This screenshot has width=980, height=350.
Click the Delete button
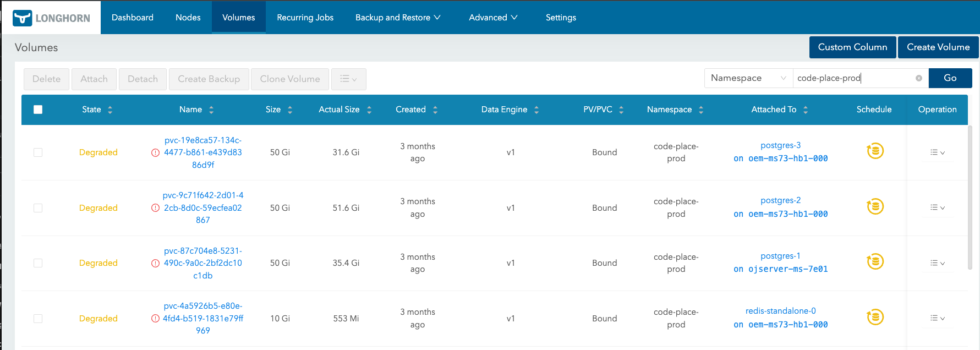click(x=46, y=79)
